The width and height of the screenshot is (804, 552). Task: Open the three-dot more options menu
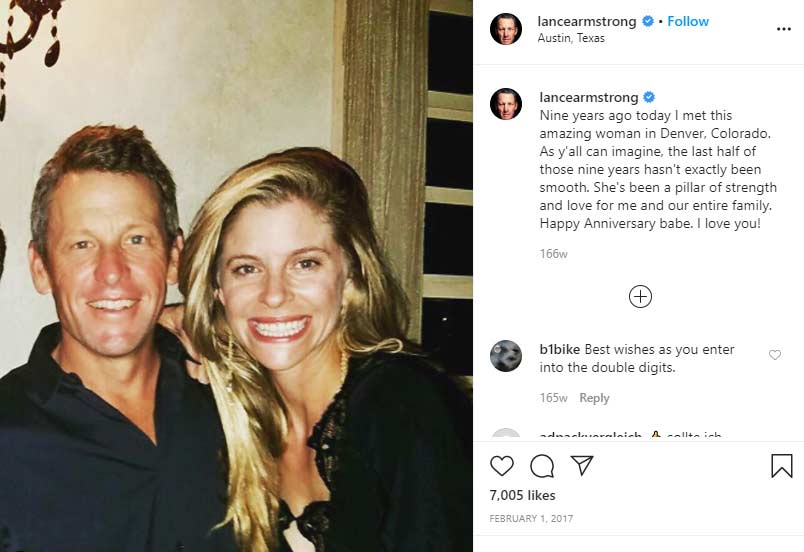point(783,29)
